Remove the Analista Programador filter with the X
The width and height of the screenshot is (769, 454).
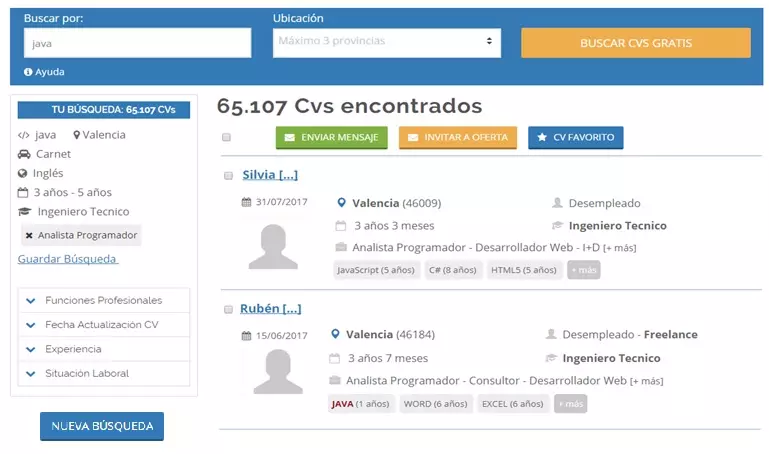pyautogui.click(x=29, y=235)
